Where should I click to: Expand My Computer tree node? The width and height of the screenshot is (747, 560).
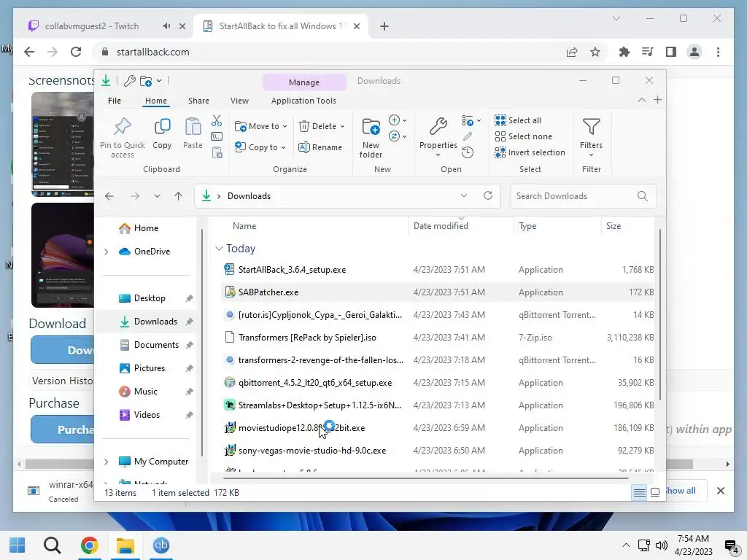pyautogui.click(x=107, y=462)
